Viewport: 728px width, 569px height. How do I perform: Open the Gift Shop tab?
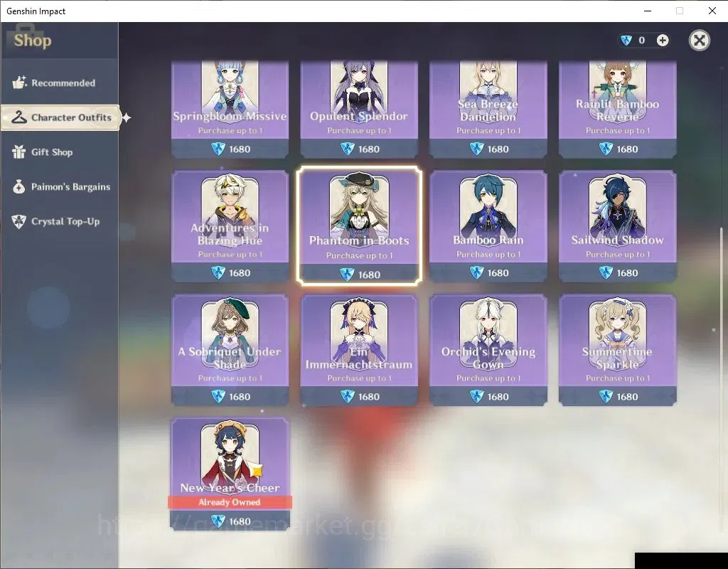60,152
